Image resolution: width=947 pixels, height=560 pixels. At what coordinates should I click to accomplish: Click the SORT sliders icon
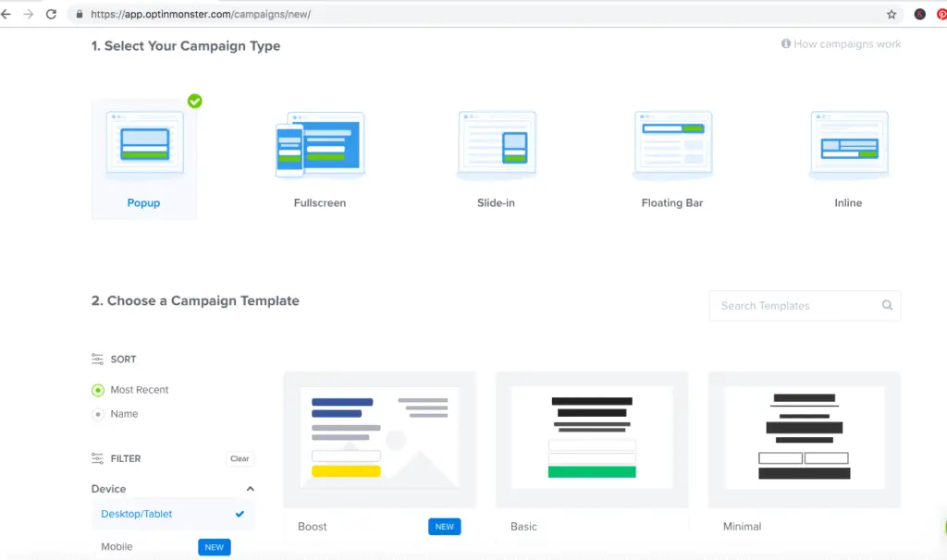point(97,359)
